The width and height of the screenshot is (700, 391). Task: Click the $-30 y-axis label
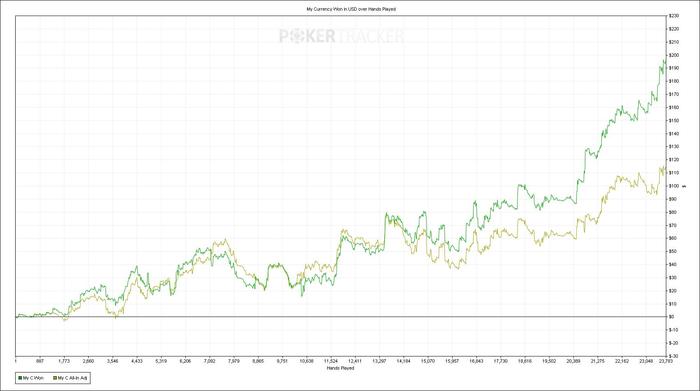pyautogui.click(x=673, y=356)
